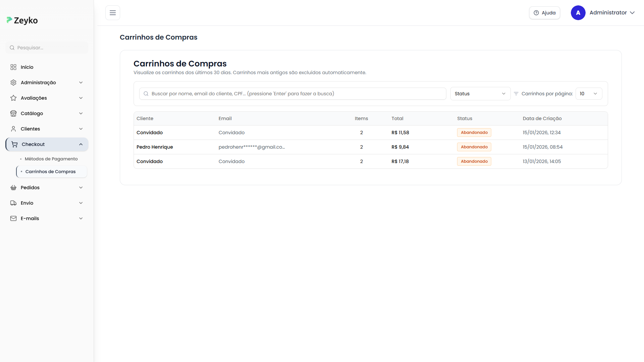This screenshot has height=362, width=644.
Task: Open the Status filter dropdown
Action: tap(480, 94)
